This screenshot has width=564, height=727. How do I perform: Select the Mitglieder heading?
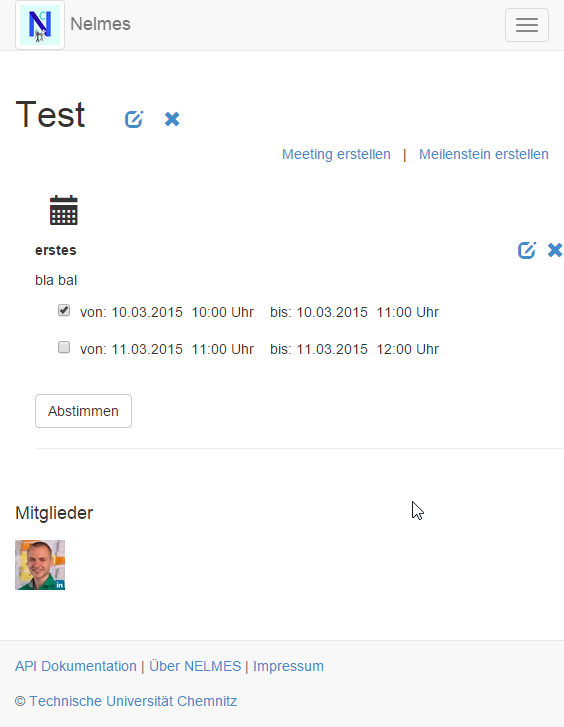54,513
